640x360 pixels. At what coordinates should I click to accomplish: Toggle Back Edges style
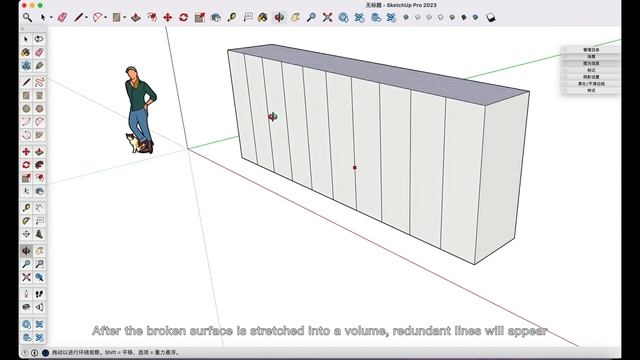pos(418,17)
